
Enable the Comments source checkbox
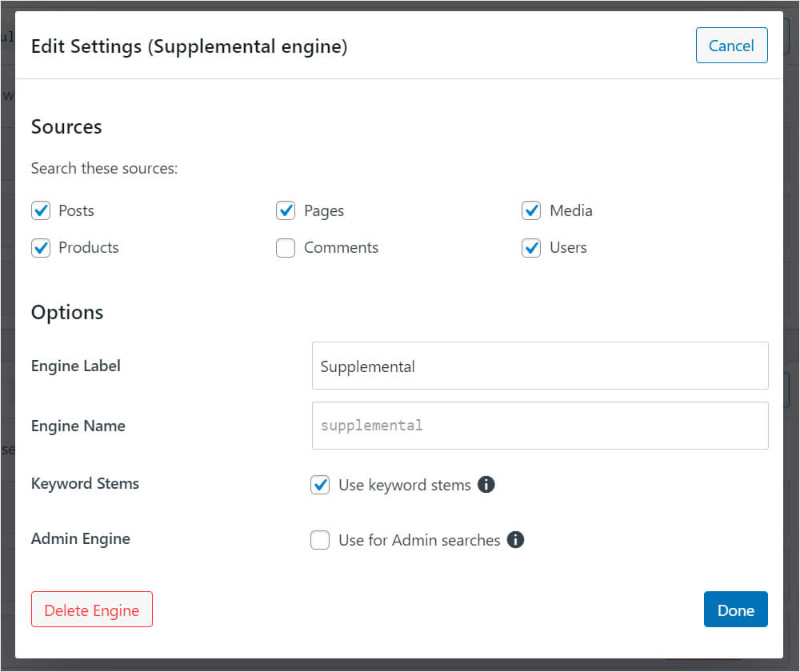tap(286, 248)
